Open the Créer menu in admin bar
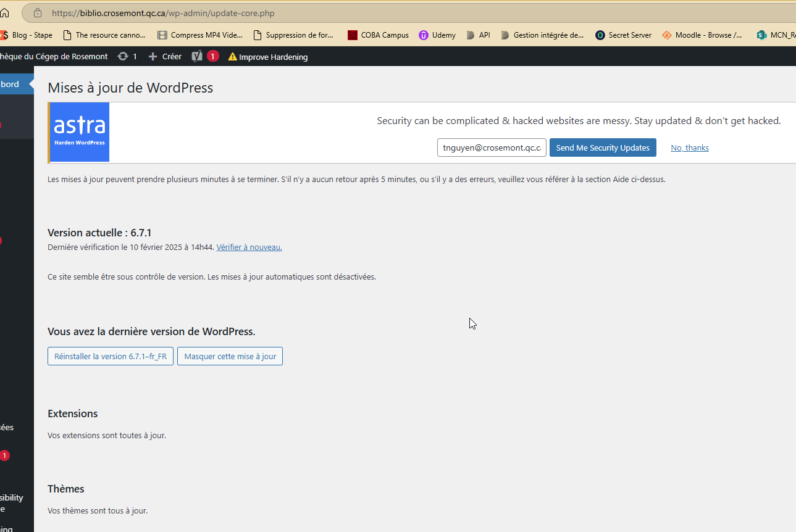Image resolution: width=796 pixels, height=532 pixels. 171,56
